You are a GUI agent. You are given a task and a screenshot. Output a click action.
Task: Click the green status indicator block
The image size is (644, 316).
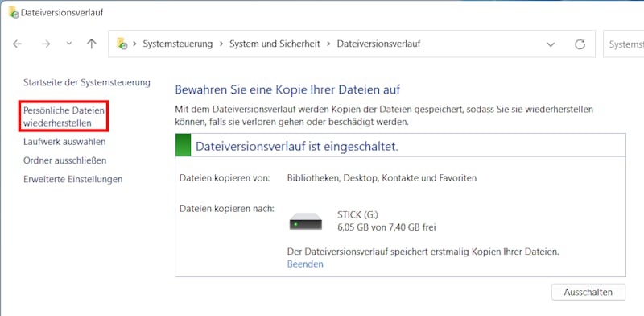pyautogui.click(x=183, y=145)
